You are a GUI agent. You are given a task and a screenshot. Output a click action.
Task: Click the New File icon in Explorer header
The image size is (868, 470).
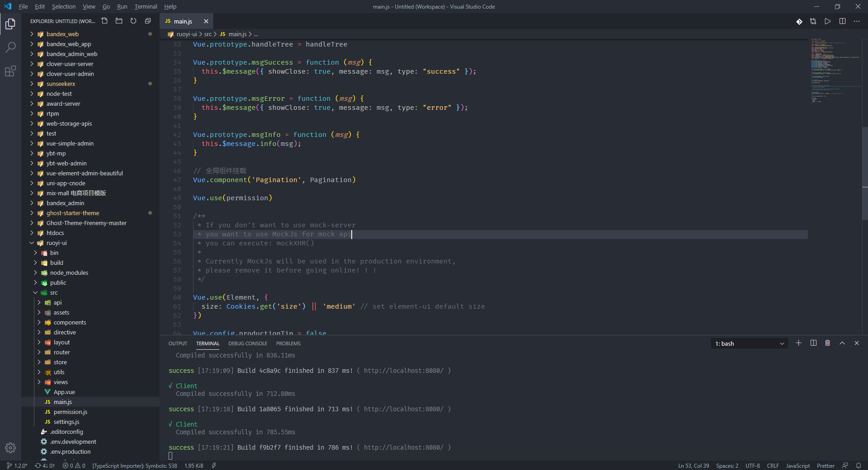(104, 21)
